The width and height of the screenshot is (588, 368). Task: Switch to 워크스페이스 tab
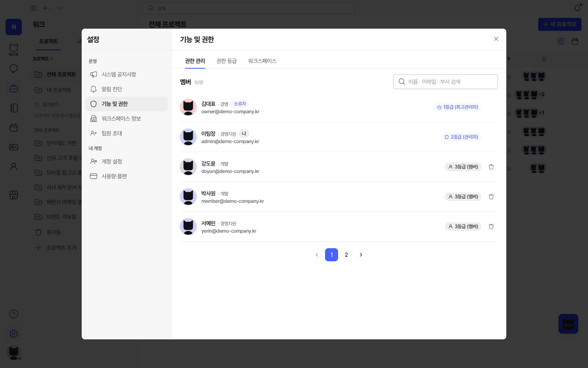262,61
